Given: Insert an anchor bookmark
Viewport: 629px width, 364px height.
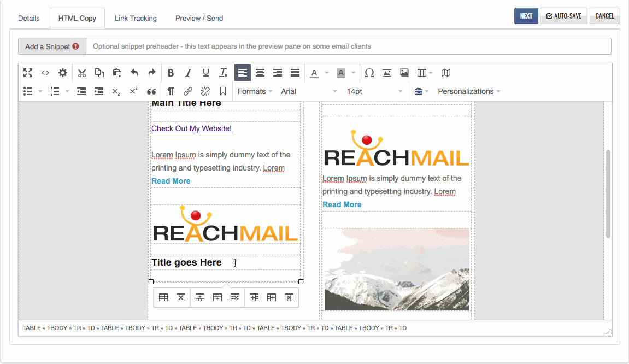Looking at the screenshot, I should [223, 91].
